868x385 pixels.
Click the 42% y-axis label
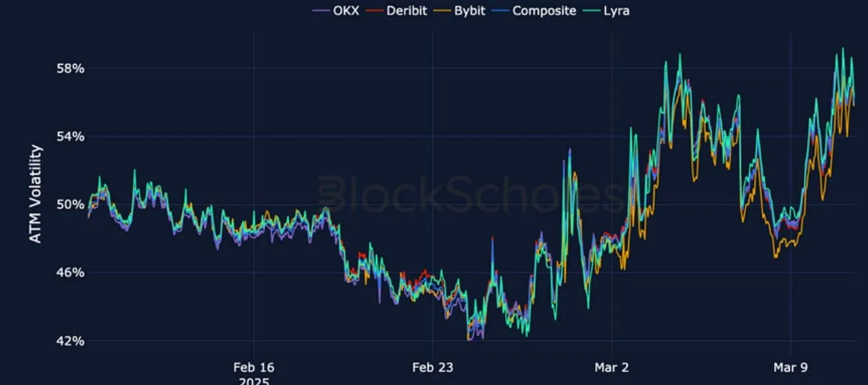tap(70, 341)
